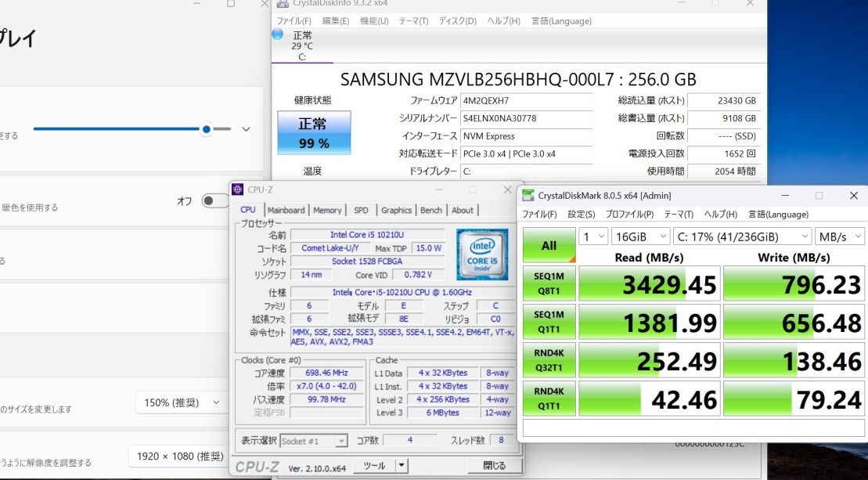Open the 16GiB test size dropdown

pyautogui.click(x=640, y=236)
